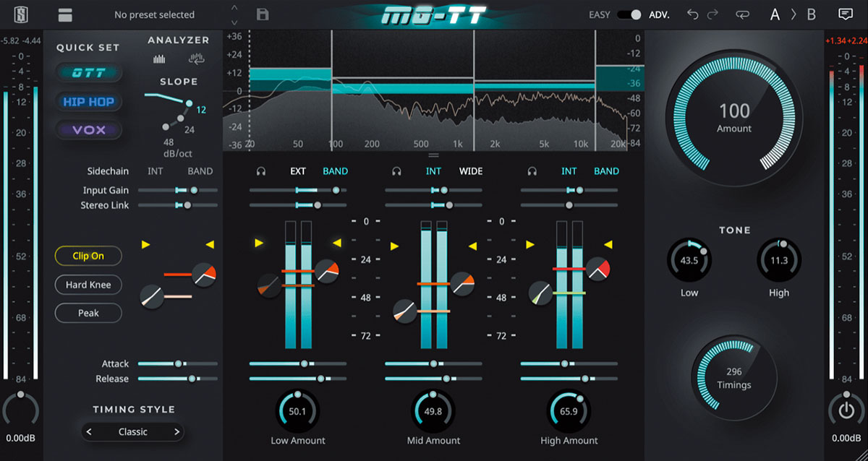Solo low band with headphone icon
The width and height of the screenshot is (868, 461).
click(x=261, y=171)
